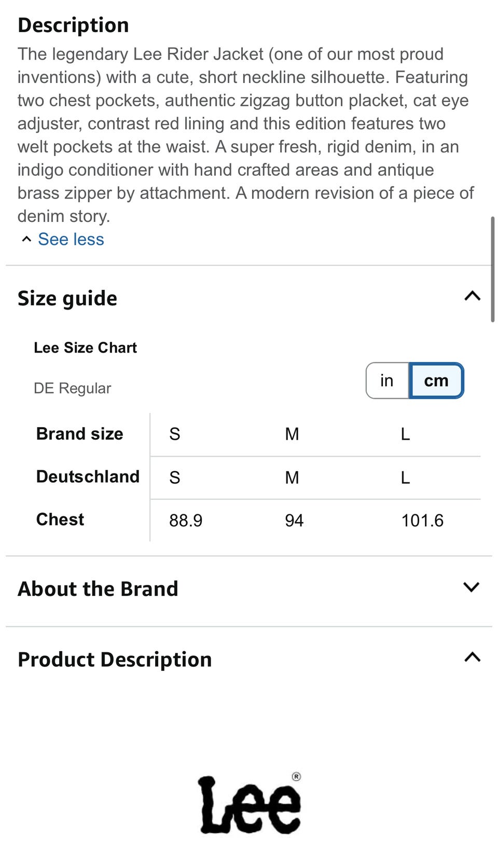Click the "DE Regular" label

point(72,388)
